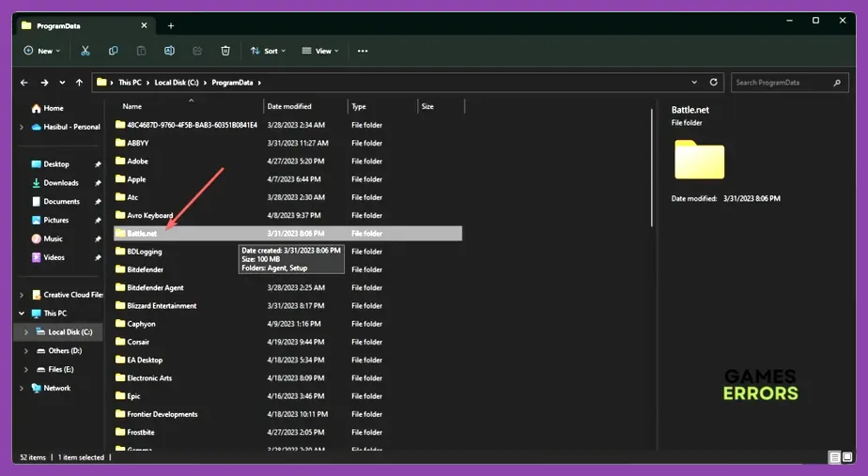
Task: Click the search magnifier icon
Action: point(837,83)
